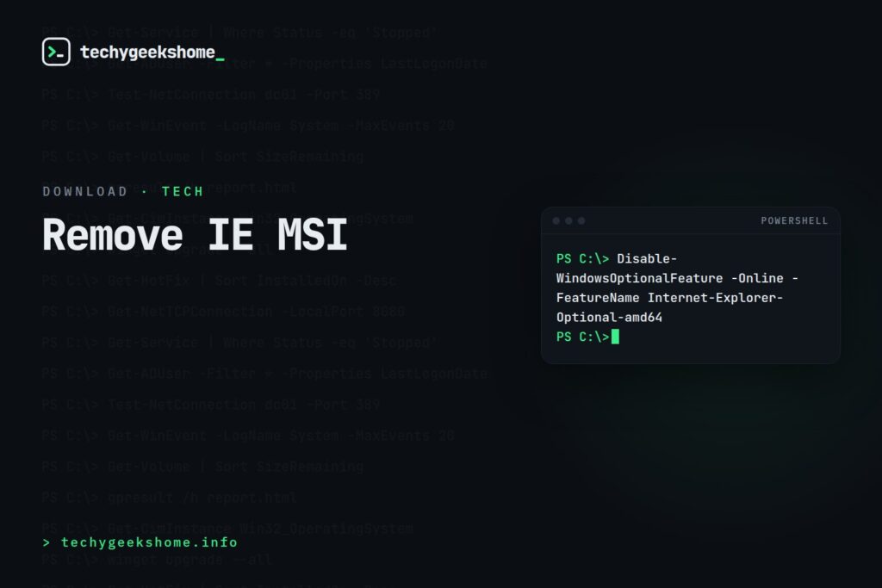This screenshot has height=588, width=882.
Task: Click the middle dot in the PowerShell title bar
Action: point(568,221)
